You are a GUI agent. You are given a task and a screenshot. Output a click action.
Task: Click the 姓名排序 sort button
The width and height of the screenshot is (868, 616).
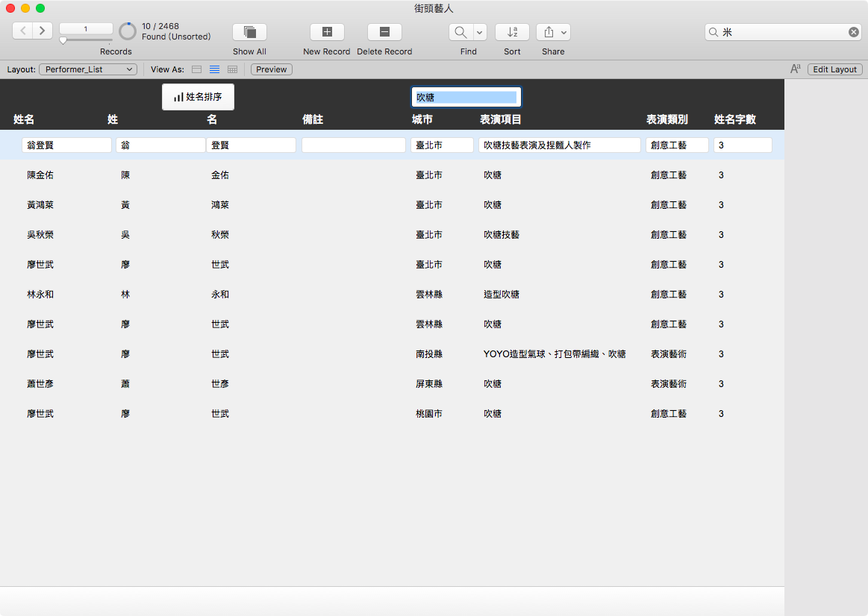click(x=199, y=97)
